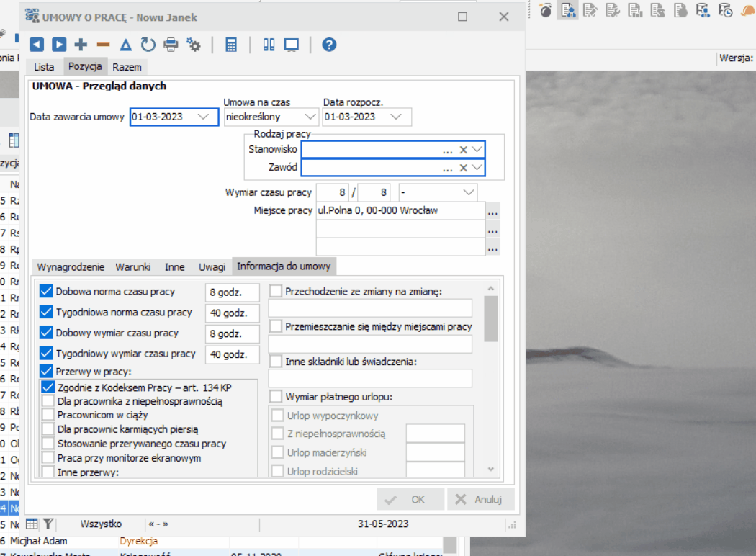Print with the printer icon
756x556 pixels.
tap(171, 45)
